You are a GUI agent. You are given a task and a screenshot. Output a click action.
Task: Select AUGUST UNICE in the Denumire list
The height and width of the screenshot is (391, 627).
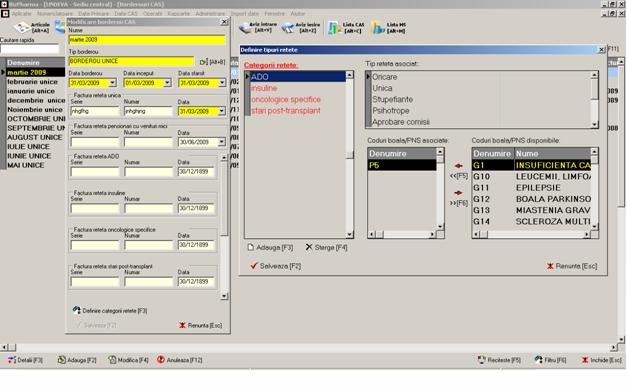point(36,137)
